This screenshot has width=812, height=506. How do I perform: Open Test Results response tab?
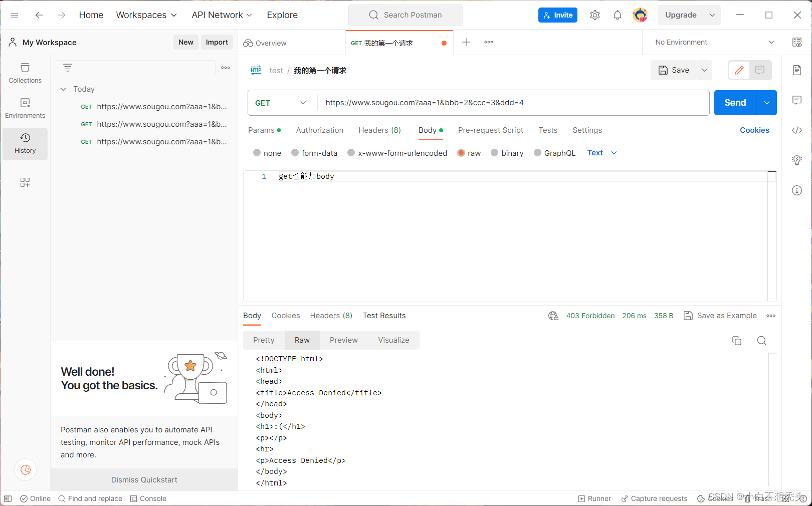click(384, 316)
